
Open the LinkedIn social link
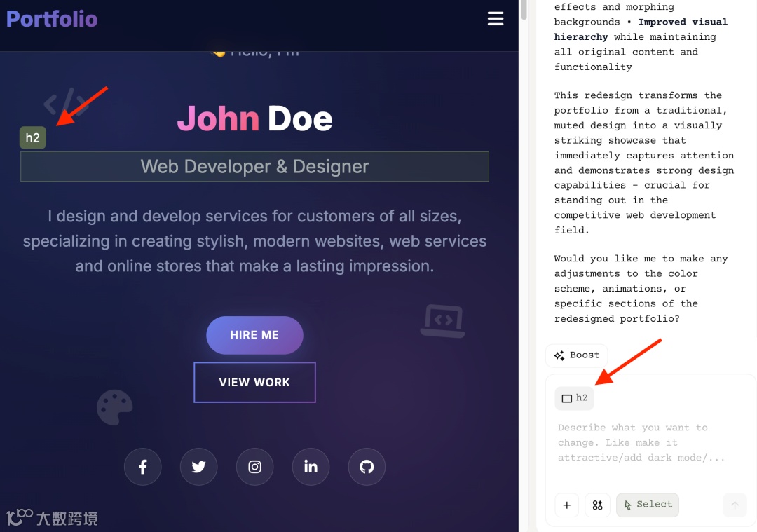pyautogui.click(x=311, y=467)
